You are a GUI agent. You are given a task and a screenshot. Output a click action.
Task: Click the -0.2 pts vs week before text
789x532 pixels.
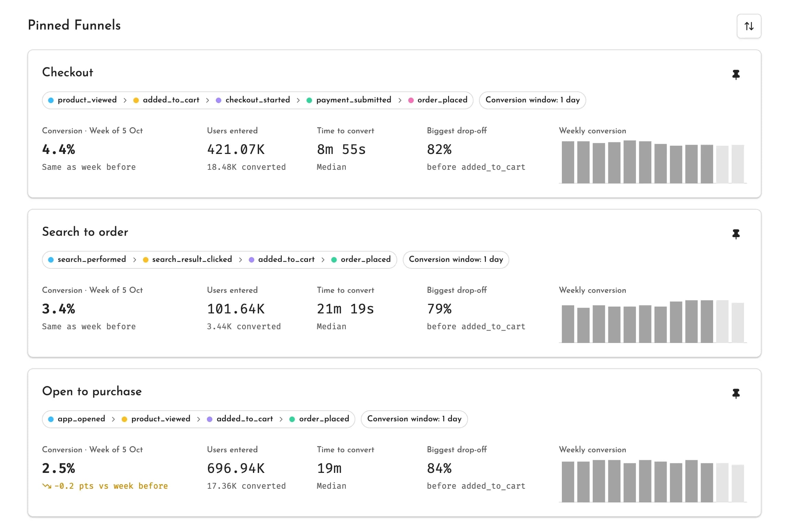point(105,486)
